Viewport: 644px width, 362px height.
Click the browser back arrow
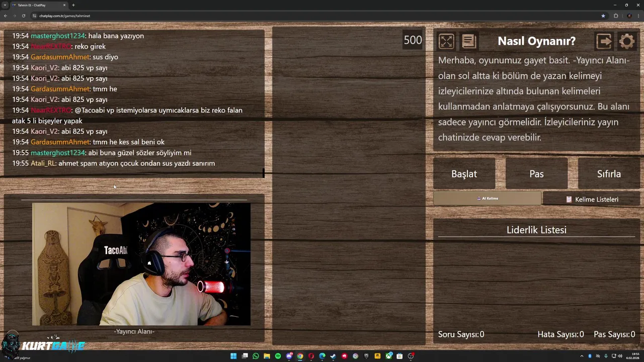(x=6, y=16)
